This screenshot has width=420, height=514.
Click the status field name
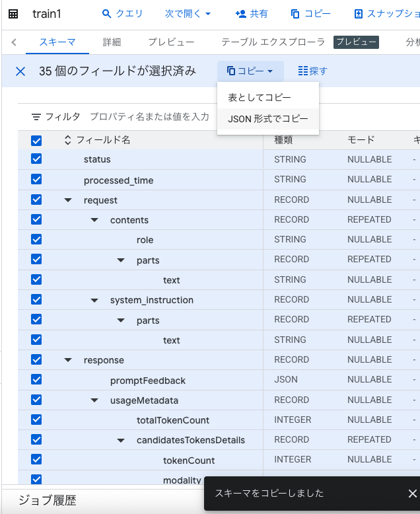[97, 159]
